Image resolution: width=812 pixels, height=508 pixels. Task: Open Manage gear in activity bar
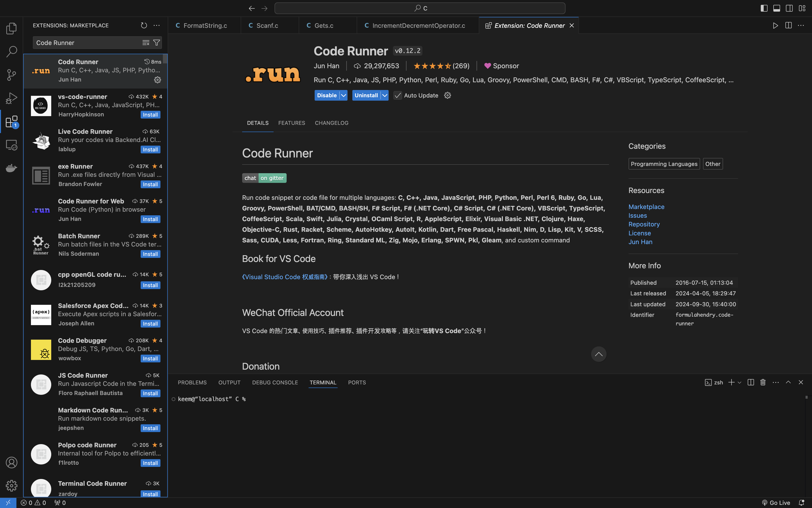click(11, 486)
